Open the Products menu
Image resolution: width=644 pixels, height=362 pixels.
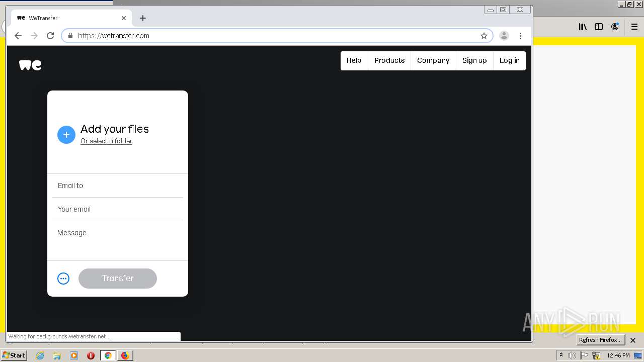point(389,60)
